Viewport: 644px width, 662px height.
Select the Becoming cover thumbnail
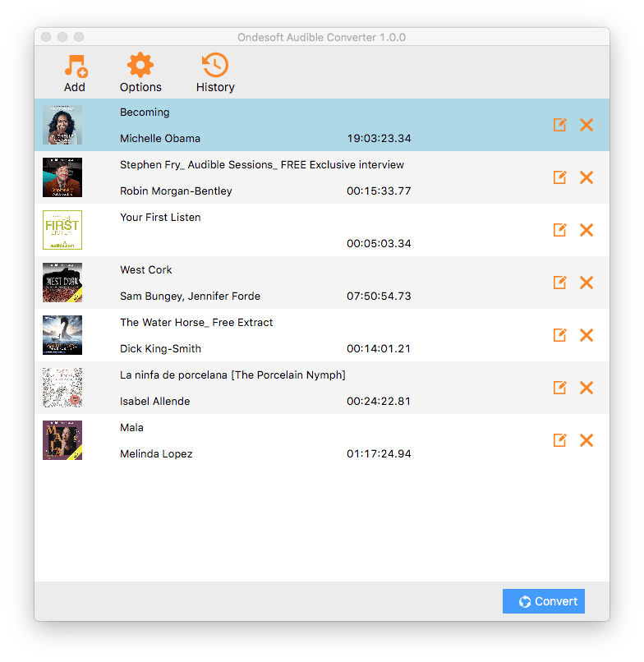pos(62,125)
